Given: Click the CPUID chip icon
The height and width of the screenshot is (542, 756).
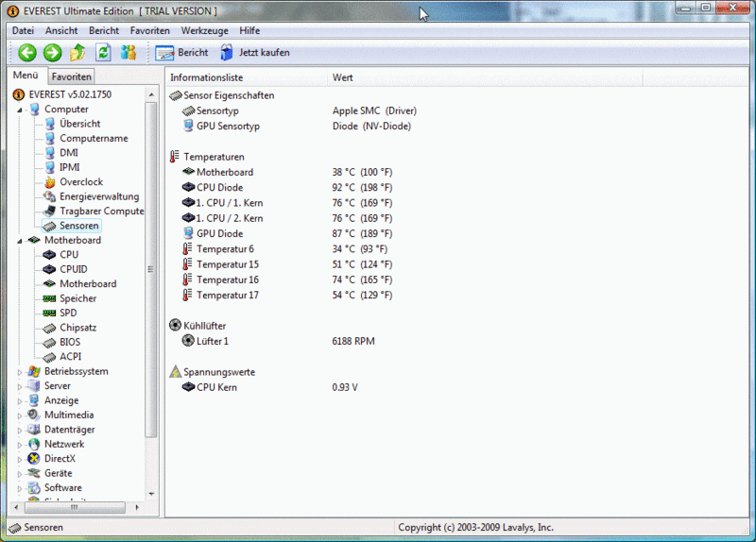Looking at the screenshot, I should tap(50, 269).
